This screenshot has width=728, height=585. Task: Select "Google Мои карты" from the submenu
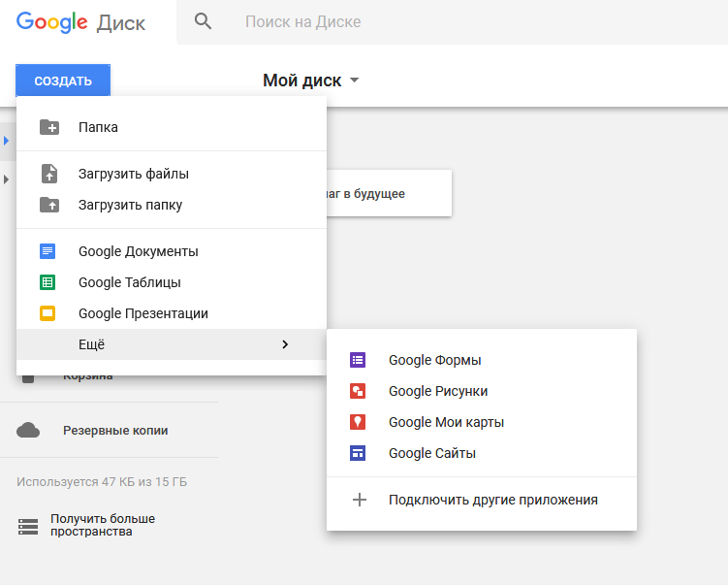coord(482,422)
